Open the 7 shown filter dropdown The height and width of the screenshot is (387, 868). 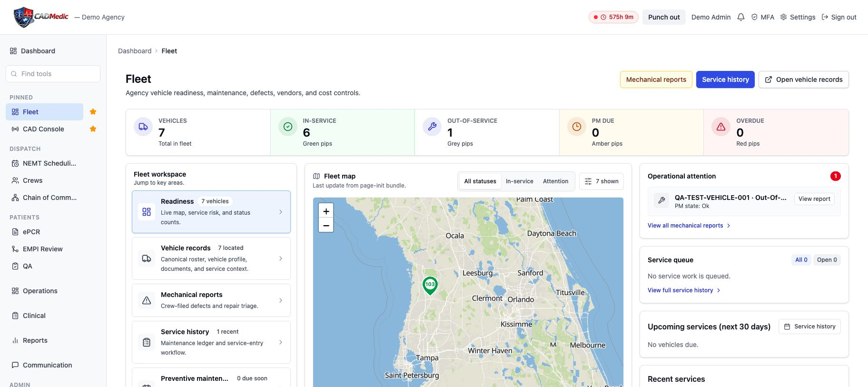click(x=602, y=181)
